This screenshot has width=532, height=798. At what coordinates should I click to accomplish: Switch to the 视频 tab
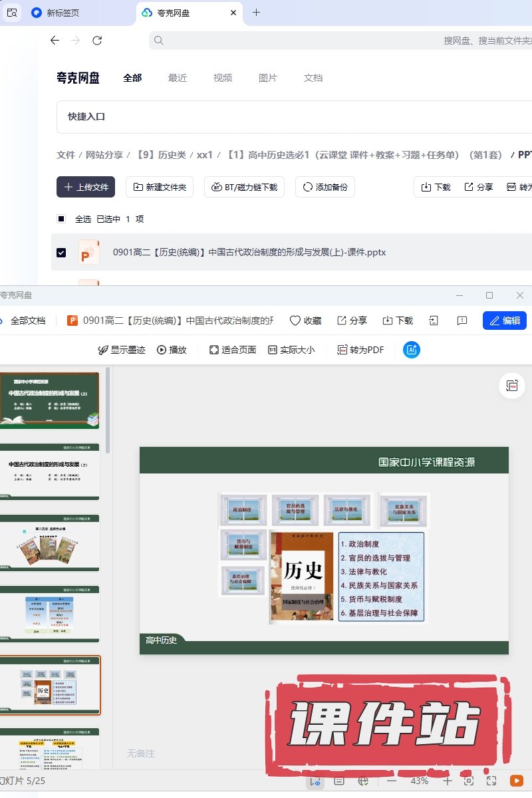tap(223, 78)
